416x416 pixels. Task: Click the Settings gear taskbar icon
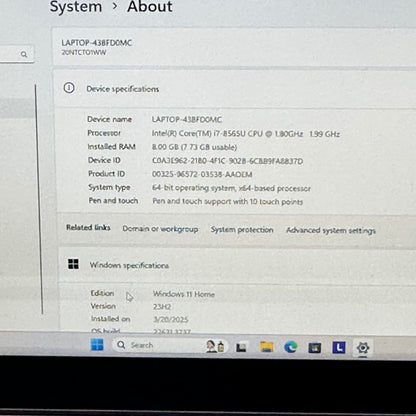click(x=363, y=348)
